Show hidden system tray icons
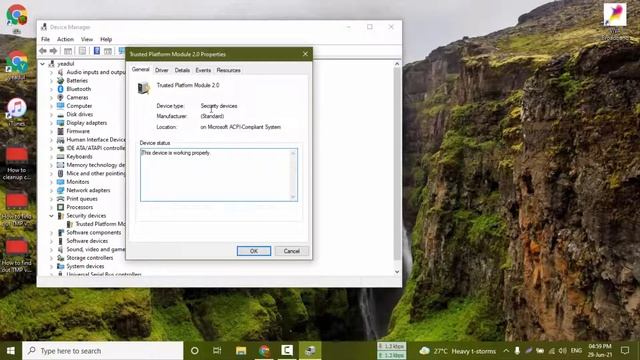 point(506,351)
